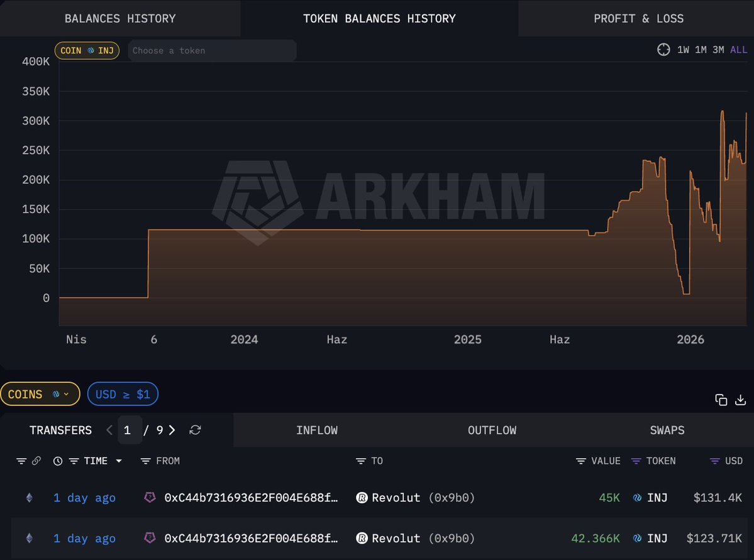Click the USD ≥ $1 filter chip

[123, 394]
